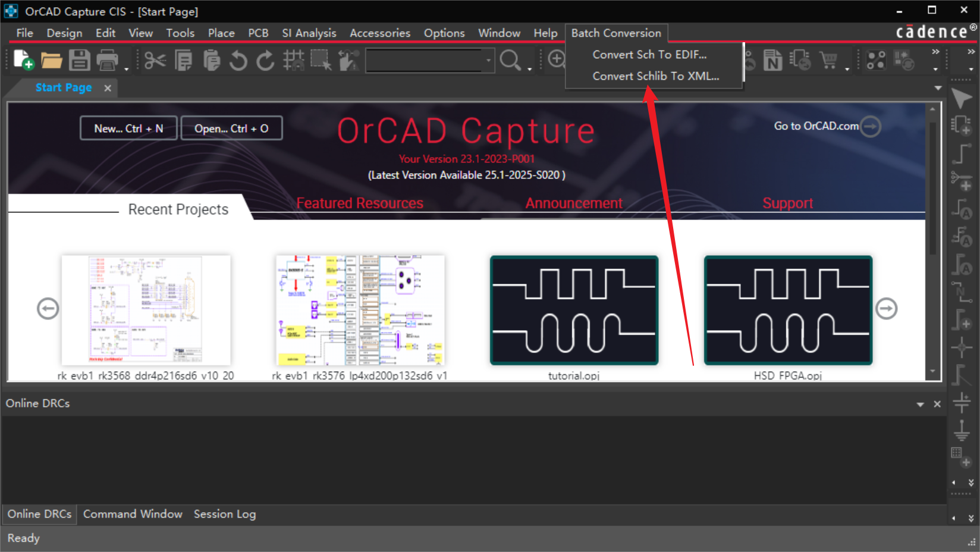Switch to Announcement section
This screenshot has width=980, height=552.
point(574,203)
